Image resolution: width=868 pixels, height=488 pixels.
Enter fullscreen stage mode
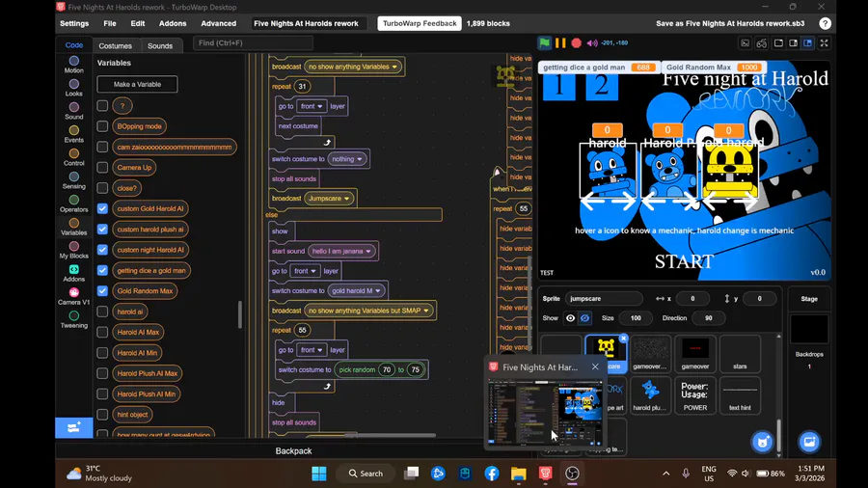(x=825, y=42)
